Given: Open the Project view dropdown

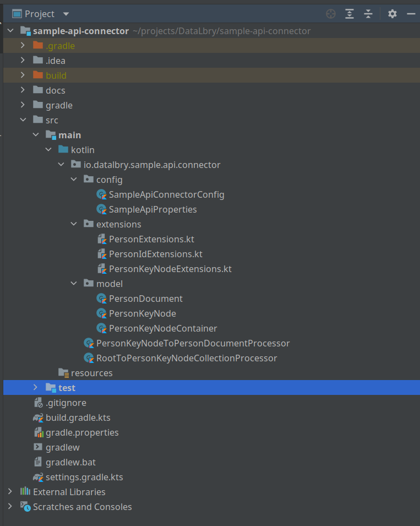Looking at the screenshot, I should [x=66, y=14].
